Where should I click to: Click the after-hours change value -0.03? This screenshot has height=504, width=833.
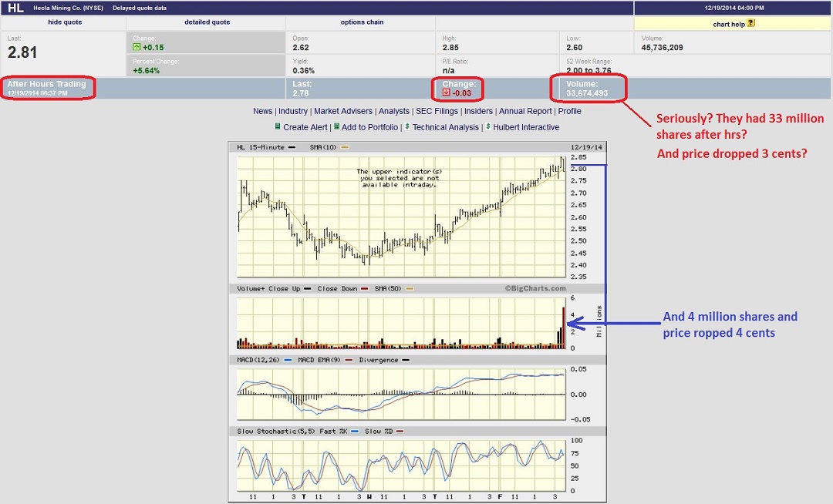(462, 92)
